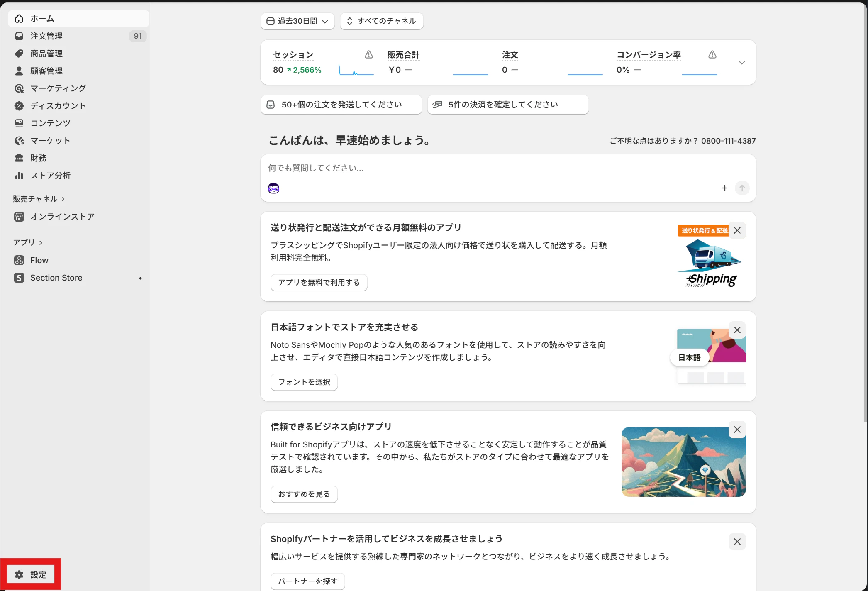Click the globe icon beside マーケット

pos(19,141)
